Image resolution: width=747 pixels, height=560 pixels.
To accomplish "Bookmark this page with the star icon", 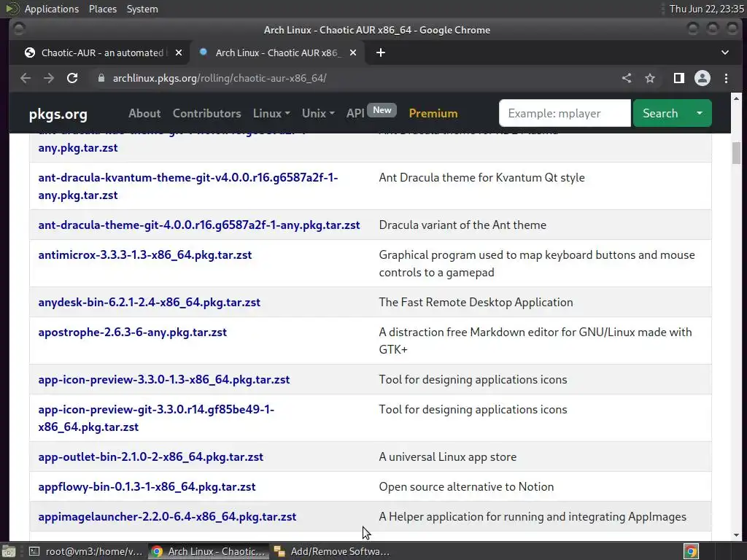I will click(650, 78).
